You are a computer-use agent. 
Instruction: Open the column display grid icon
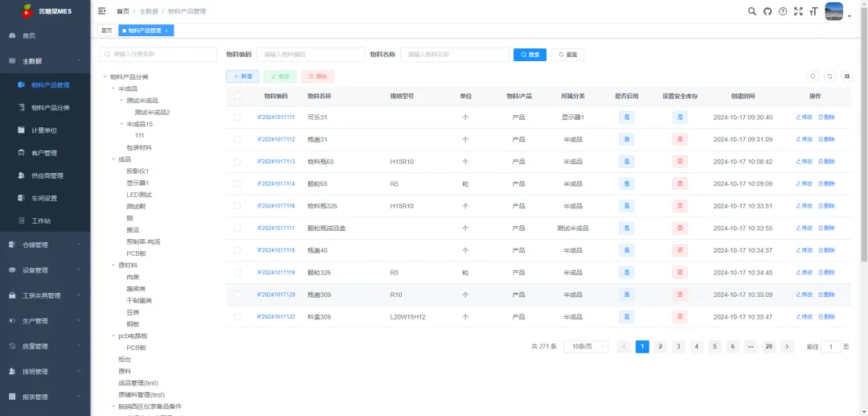(x=847, y=76)
